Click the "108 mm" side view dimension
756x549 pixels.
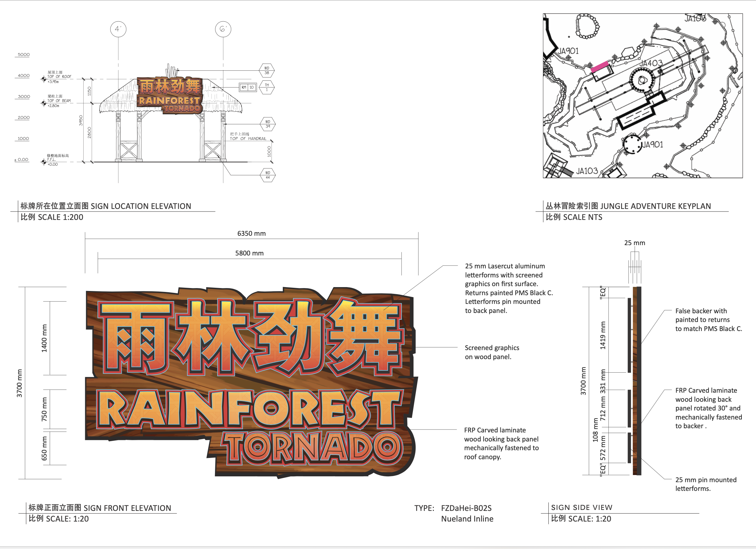[x=595, y=430]
